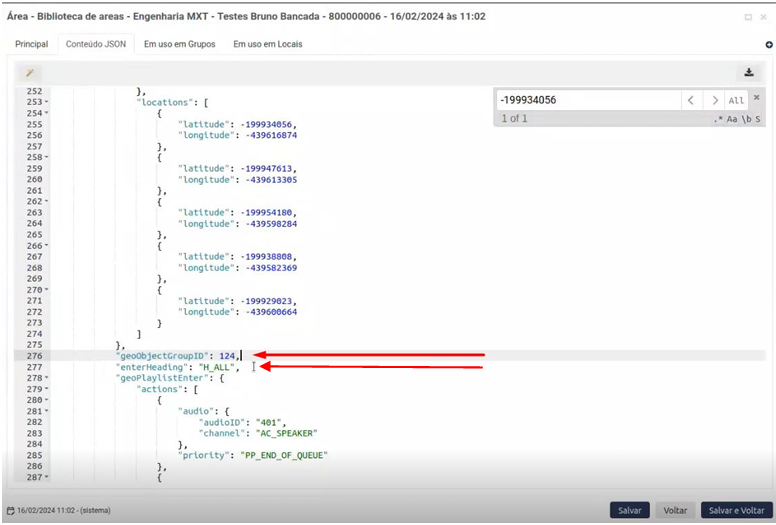The height and width of the screenshot is (525, 776).
Task: Click the download JSON icon
Action: point(748,73)
